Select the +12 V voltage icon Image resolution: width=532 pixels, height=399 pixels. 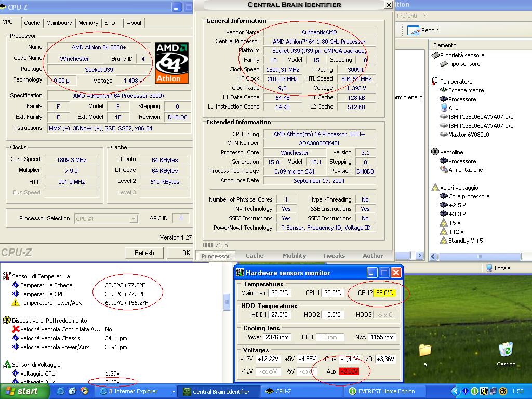point(444,231)
